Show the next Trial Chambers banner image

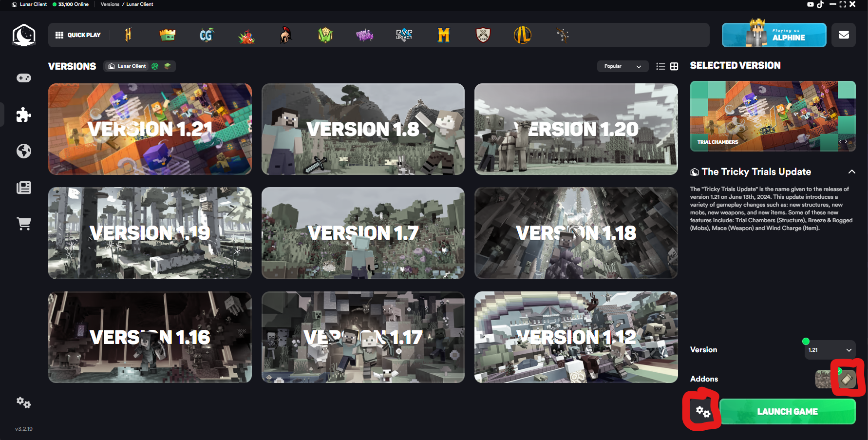pyautogui.click(x=847, y=141)
